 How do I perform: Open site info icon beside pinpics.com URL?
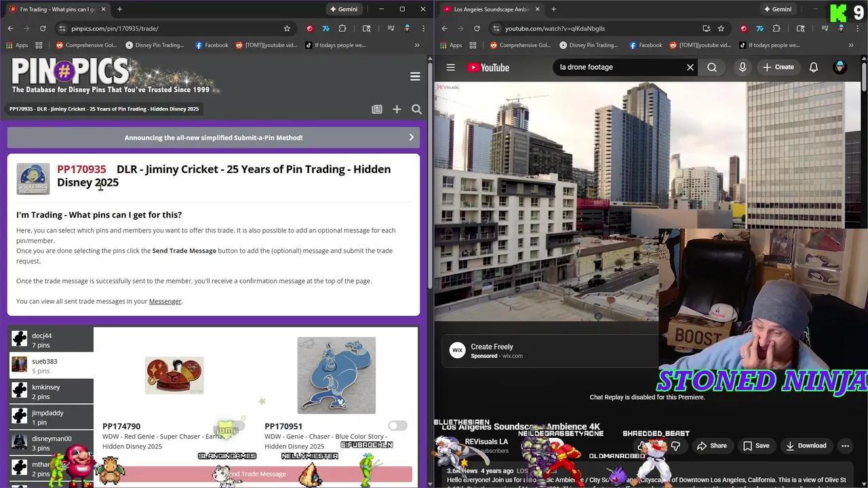(x=62, y=28)
